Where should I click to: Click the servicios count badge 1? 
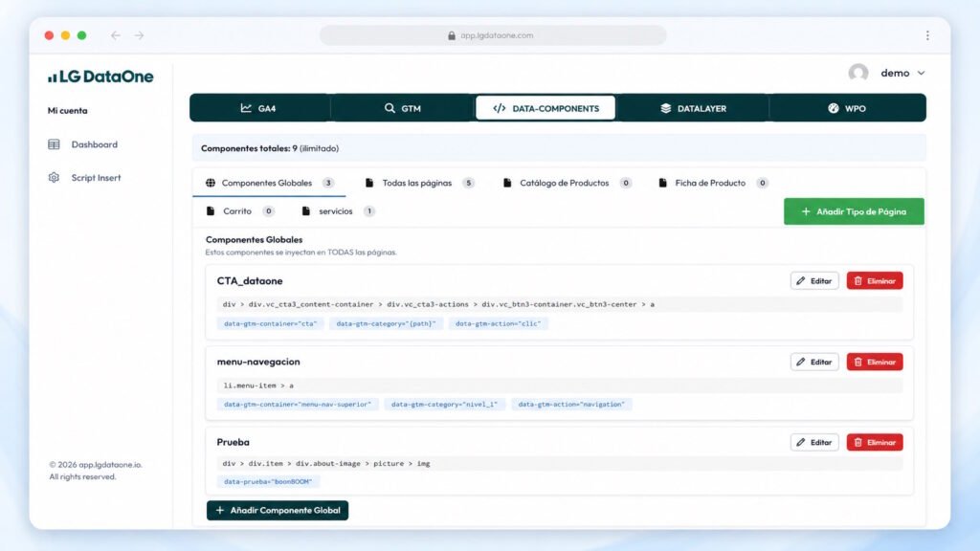[369, 211]
